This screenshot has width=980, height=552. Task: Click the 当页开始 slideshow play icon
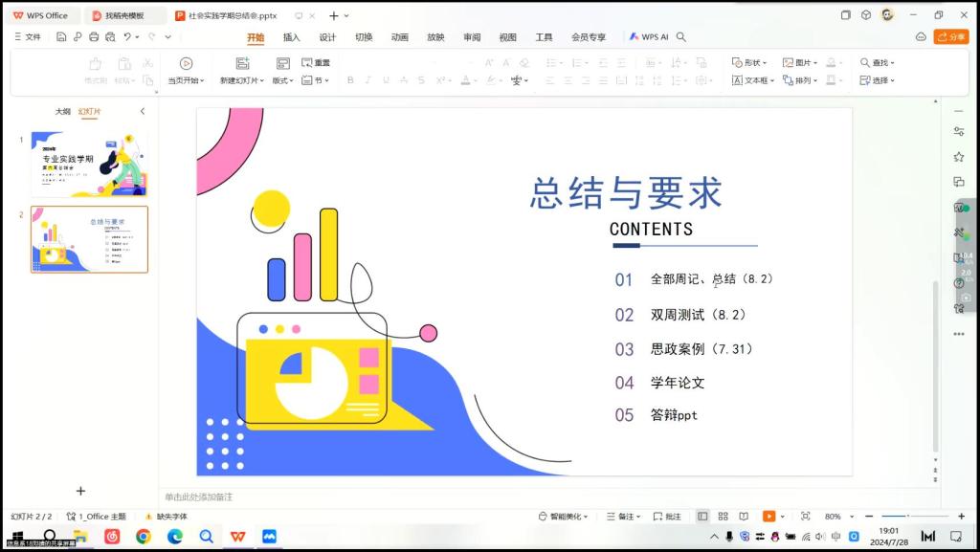pyautogui.click(x=186, y=63)
